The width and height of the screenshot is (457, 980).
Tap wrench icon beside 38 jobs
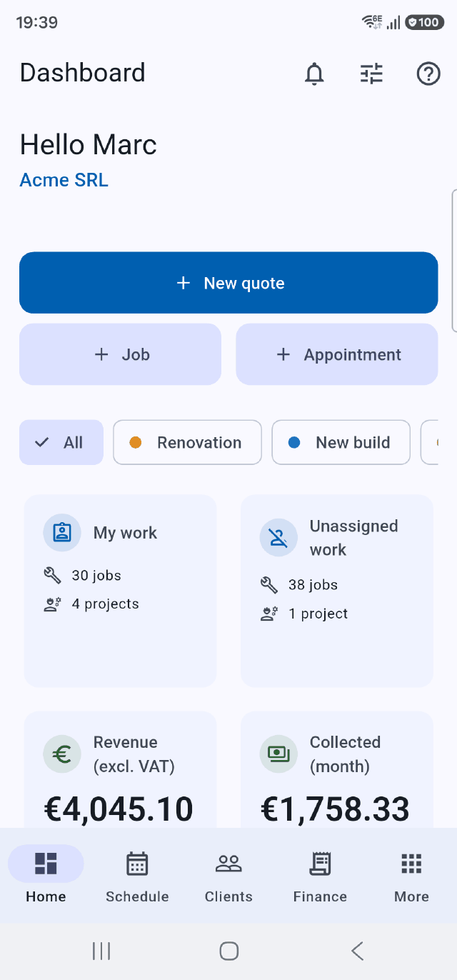click(x=268, y=585)
